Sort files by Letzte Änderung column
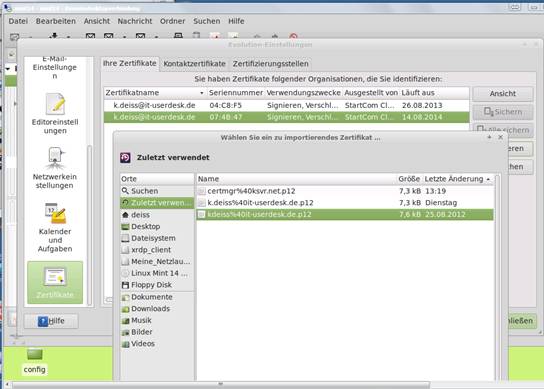Screen dimensions: 544x389 [x=458, y=179]
